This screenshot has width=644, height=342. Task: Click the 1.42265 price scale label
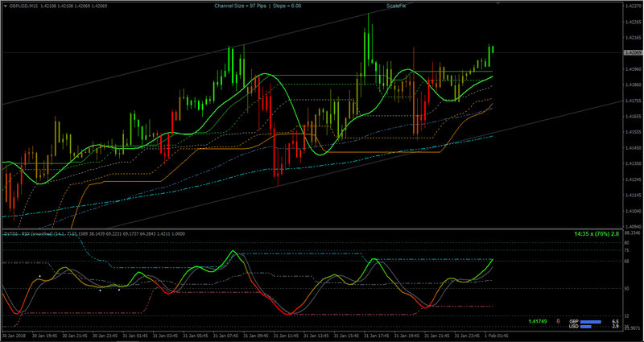tap(634, 23)
